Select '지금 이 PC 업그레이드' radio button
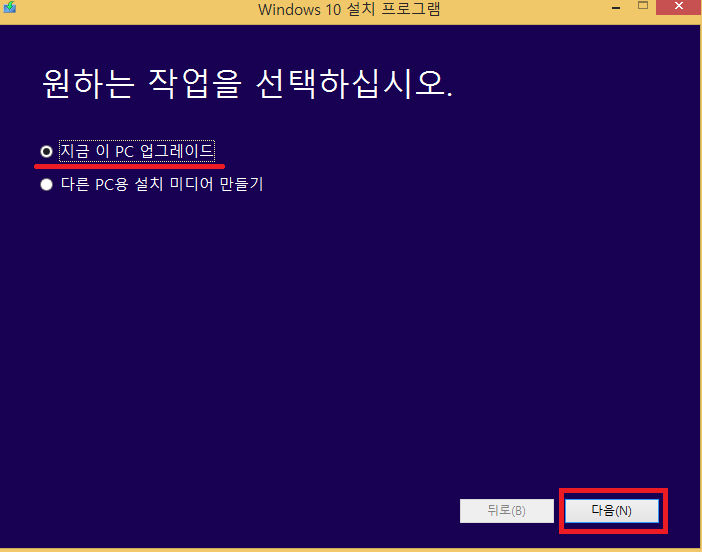 46,151
